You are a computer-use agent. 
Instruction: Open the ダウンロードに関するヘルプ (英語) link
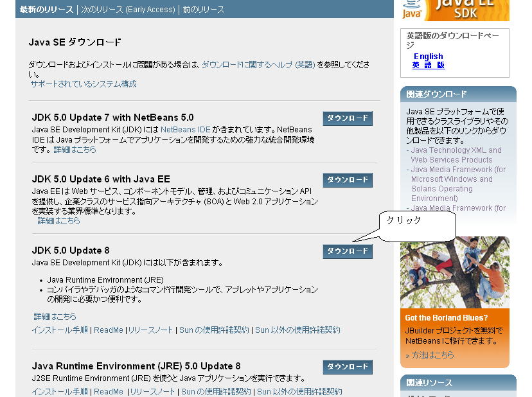click(258, 64)
